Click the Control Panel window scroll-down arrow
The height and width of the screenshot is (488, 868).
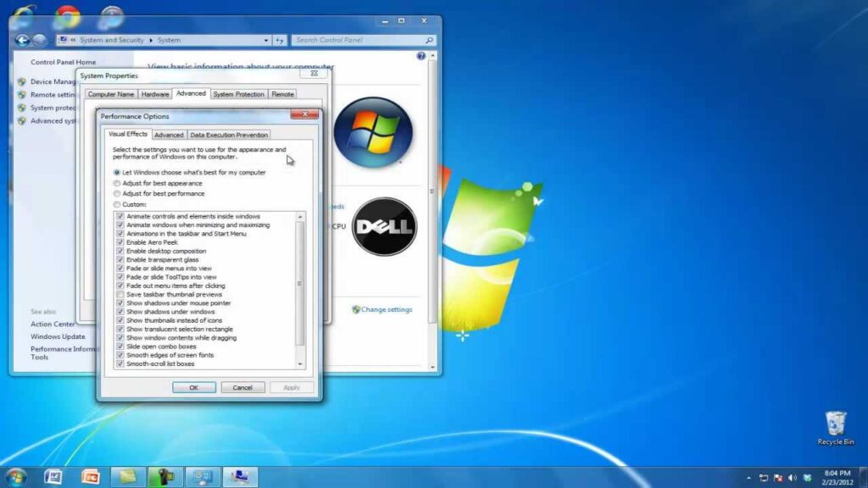point(432,367)
